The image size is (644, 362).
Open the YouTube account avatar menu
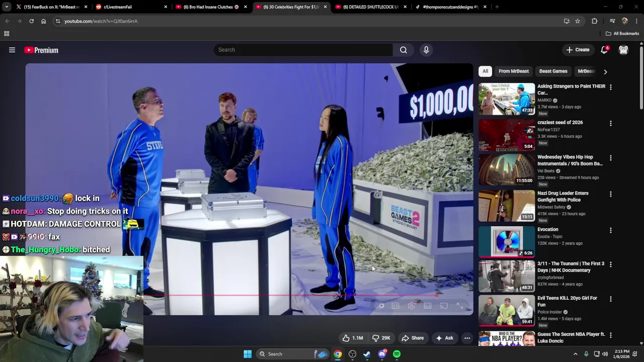[623, 50]
